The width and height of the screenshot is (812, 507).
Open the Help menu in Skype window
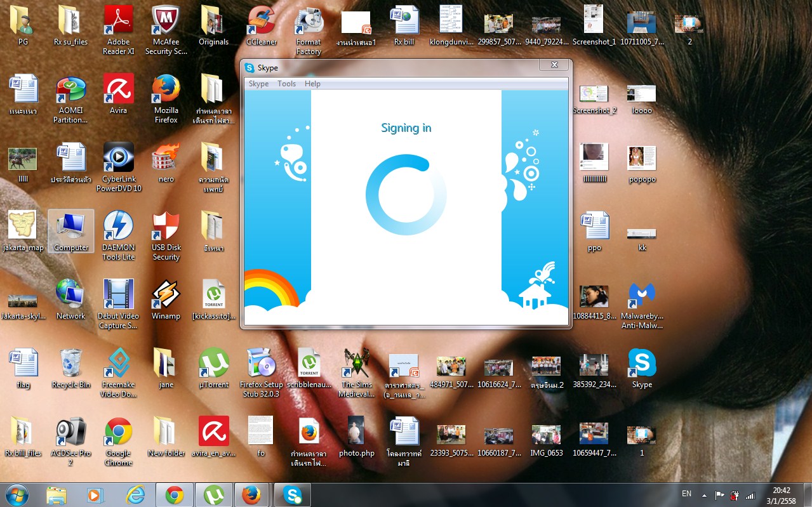pyautogui.click(x=312, y=84)
